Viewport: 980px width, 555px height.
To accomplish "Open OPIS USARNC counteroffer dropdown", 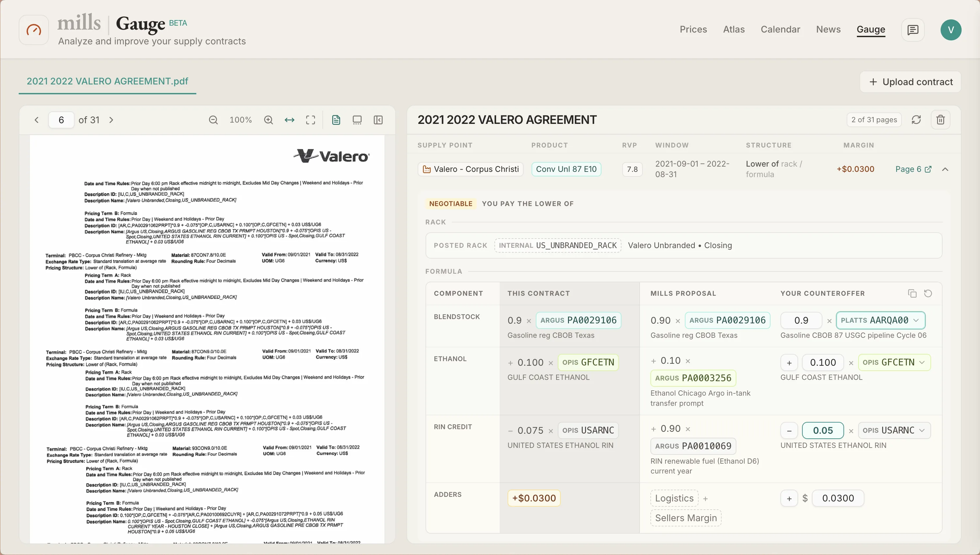I will [x=894, y=430].
